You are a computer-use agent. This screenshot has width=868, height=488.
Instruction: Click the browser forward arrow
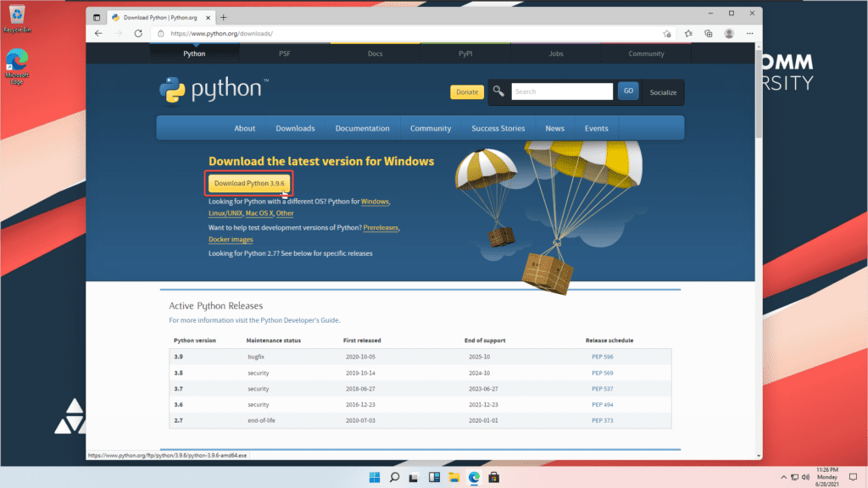pos(119,34)
